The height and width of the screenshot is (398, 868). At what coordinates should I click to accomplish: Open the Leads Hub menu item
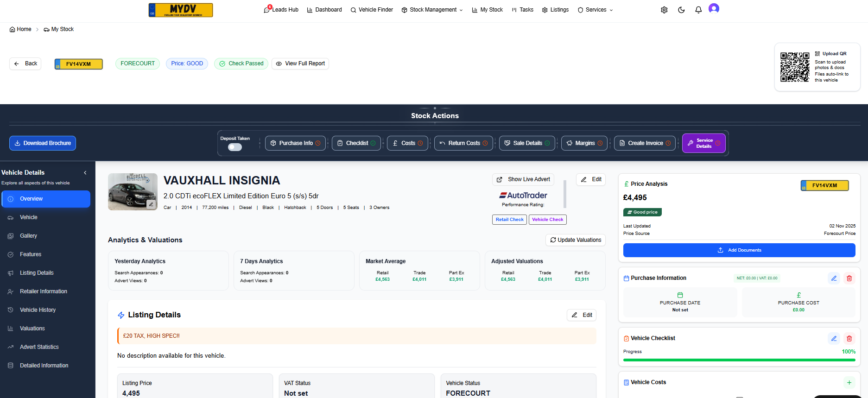point(281,10)
